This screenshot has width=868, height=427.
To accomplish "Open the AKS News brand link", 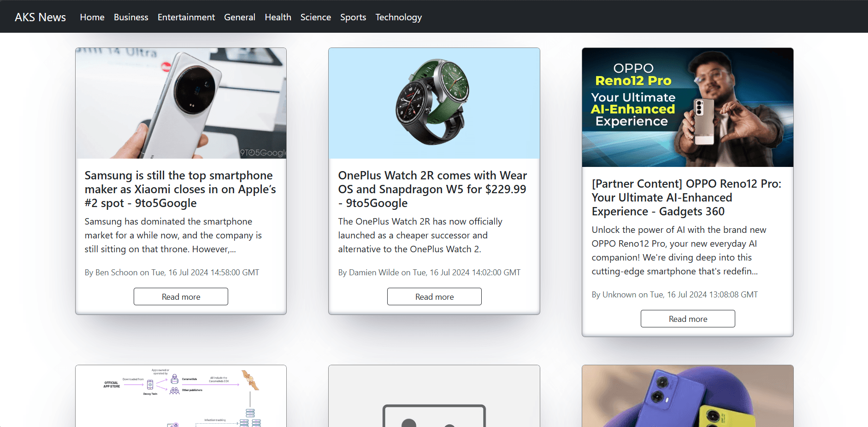I will click(x=40, y=17).
